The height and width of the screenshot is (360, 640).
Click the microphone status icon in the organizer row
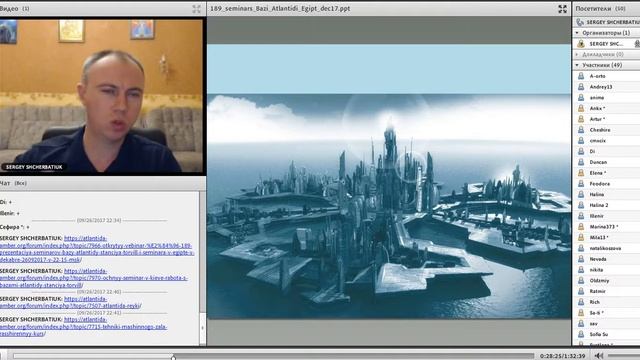pyautogui.click(x=637, y=44)
